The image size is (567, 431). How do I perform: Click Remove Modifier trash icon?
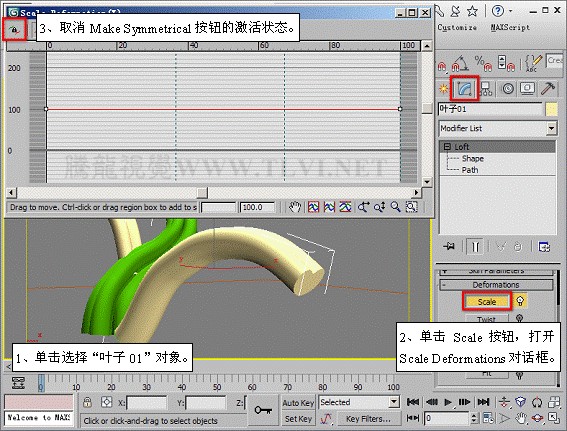[x=518, y=247]
